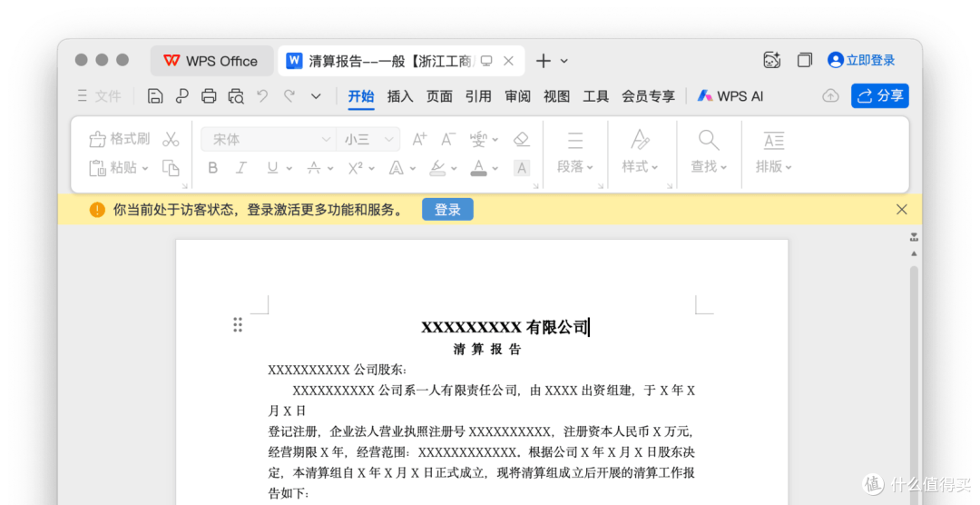Image resolution: width=980 pixels, height=505 pixels.
Task: Open Print Preview icon
Action: [236, 95]
